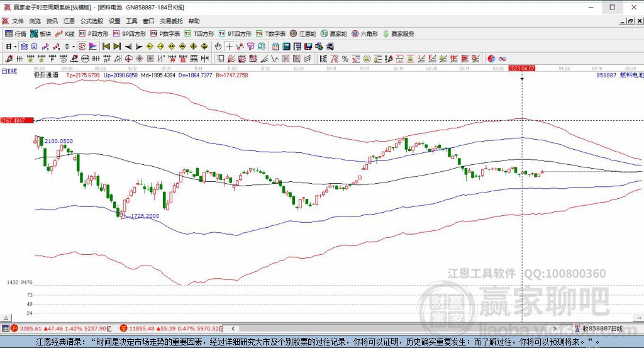Click the red fan lines tool icon
Image resolution: width=644 pixels, height=348 pixels.
coord(231,59)
